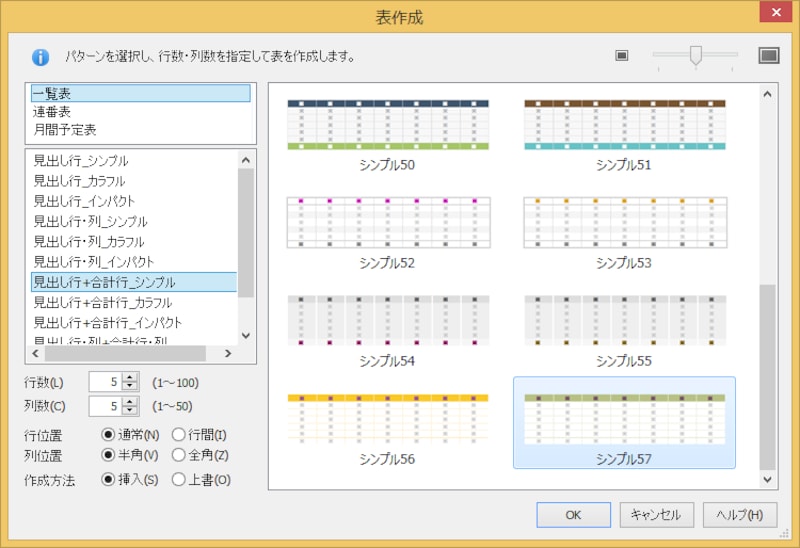Click in the 行数 number input field
This screenshot has width=800, height=548.
click(105, 381)
